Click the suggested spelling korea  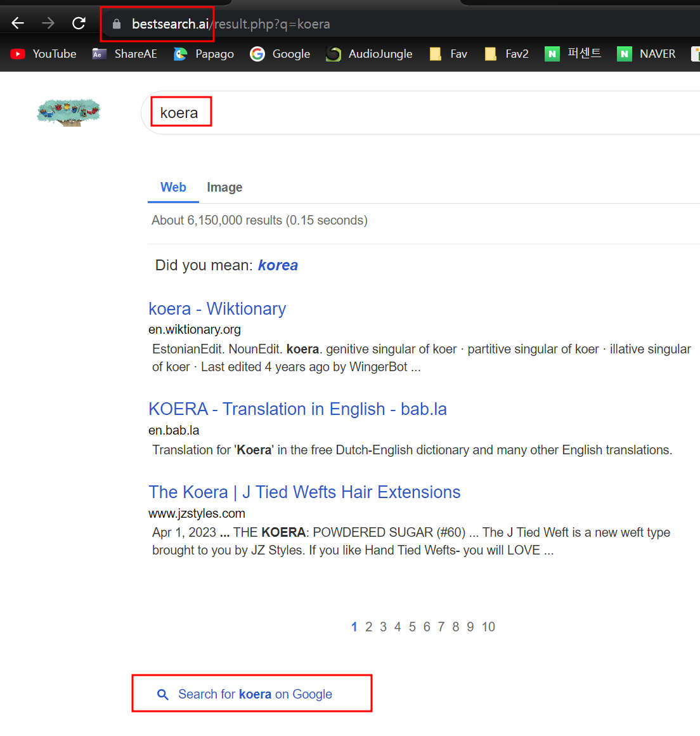click(278, 265)
